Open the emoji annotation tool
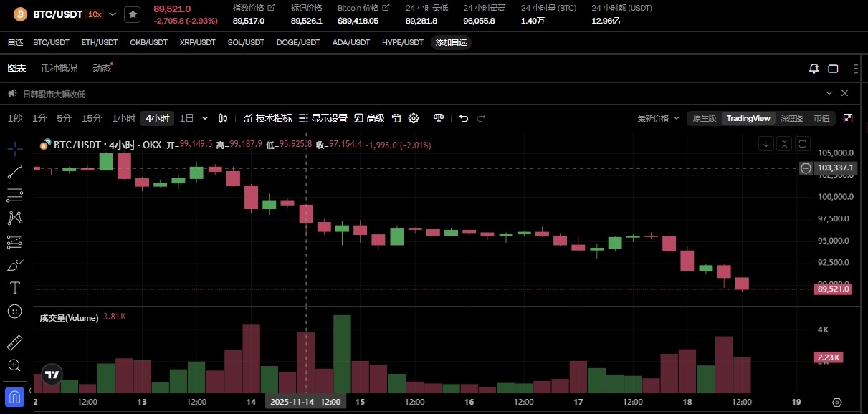 pos(15,310)
